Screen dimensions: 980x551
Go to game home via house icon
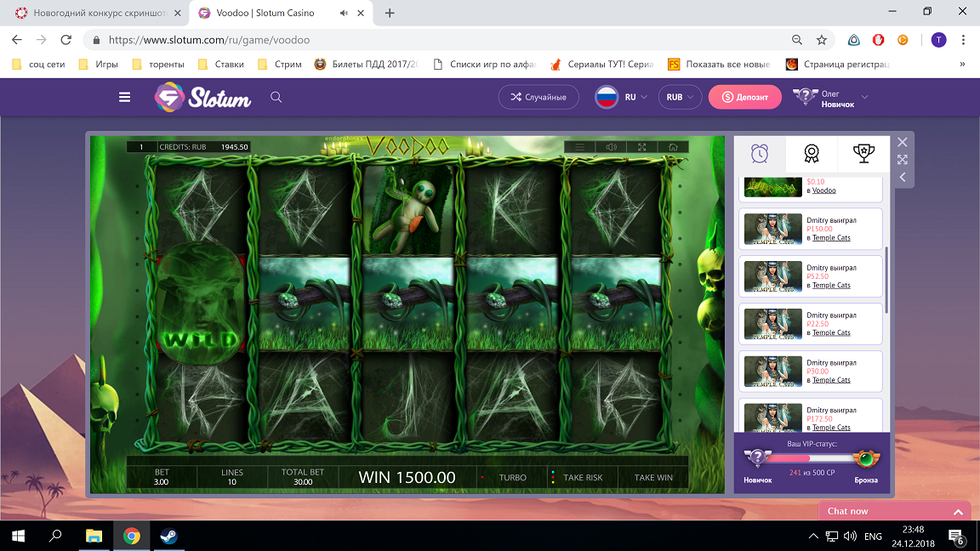(673, 147)
